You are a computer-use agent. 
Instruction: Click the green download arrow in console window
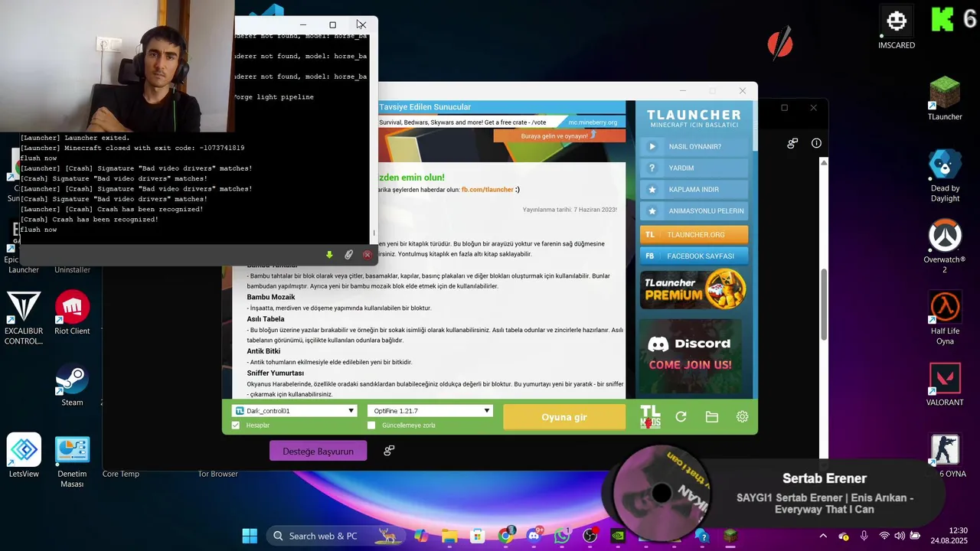[x=329, y=255]
